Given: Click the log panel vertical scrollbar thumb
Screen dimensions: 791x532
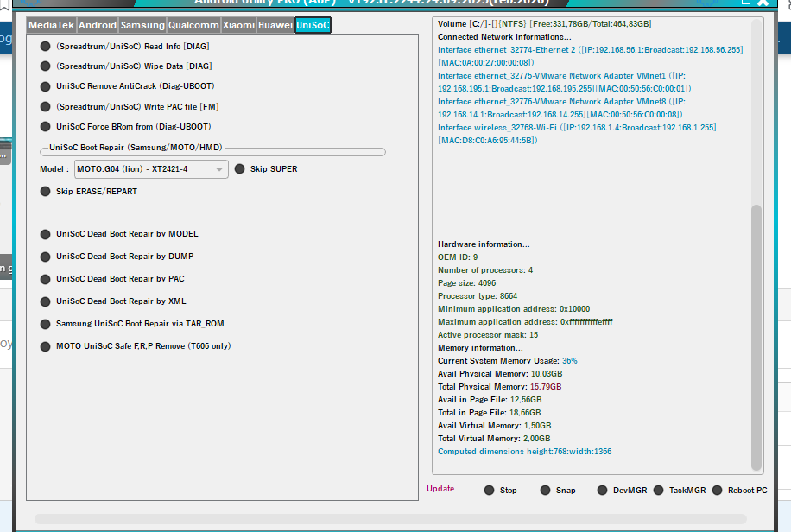Looking at the screenshot, I should (x=756, y=337).
